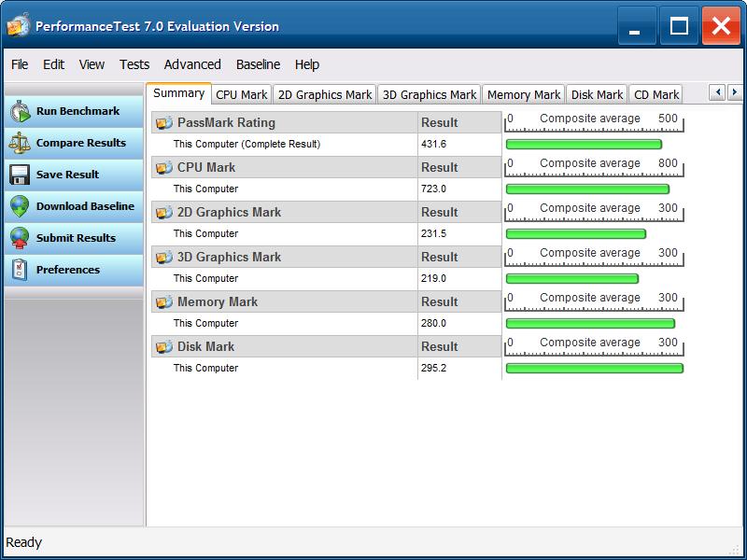
Task: Select the Download Baseline sidebar label
Action: point(85,206)
